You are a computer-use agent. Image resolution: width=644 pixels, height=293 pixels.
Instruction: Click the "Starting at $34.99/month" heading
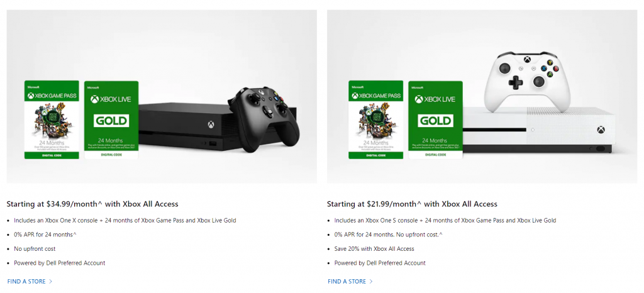92,204
